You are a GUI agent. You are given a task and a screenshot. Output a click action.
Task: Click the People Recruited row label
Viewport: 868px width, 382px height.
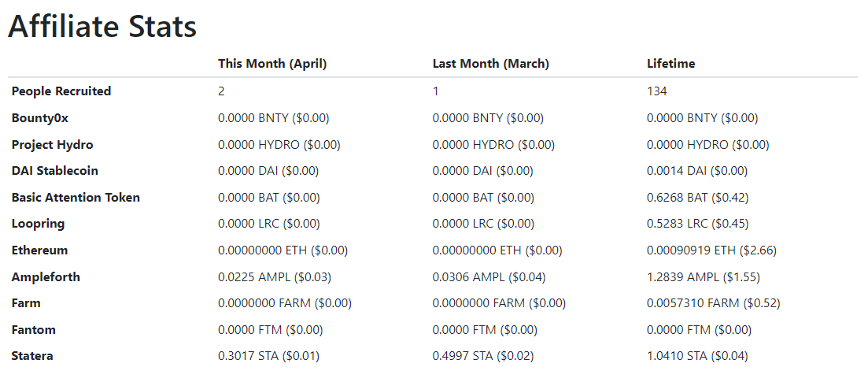pyautogui.click(x=61, y=91)
